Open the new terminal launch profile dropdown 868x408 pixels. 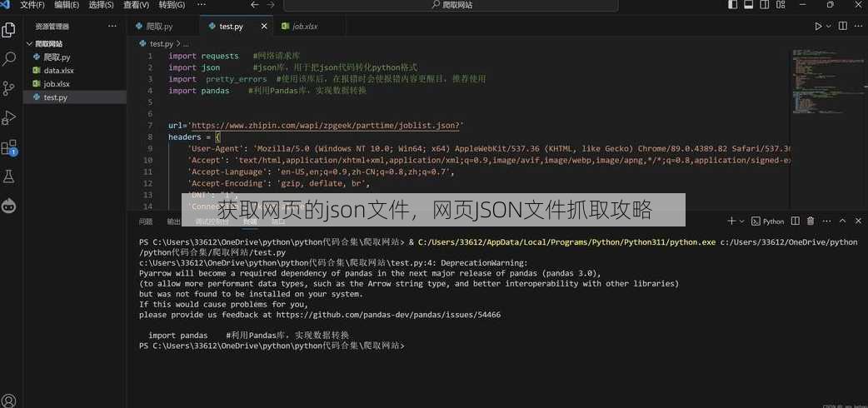point(741,221)
